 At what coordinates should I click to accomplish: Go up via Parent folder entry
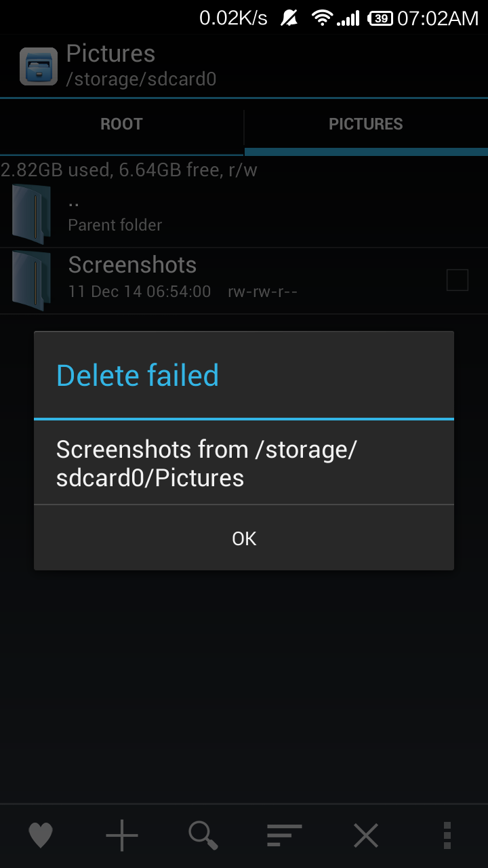tap(244, 214)
